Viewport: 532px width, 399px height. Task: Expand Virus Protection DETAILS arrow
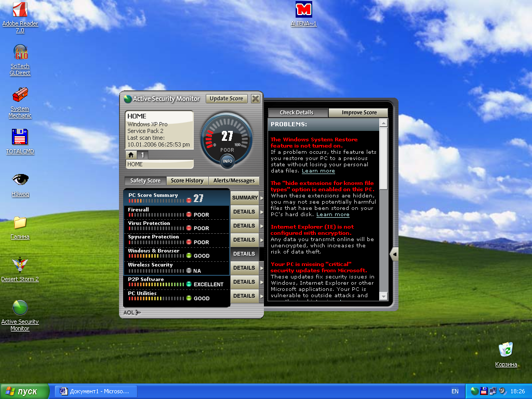(x=262, y=226)
